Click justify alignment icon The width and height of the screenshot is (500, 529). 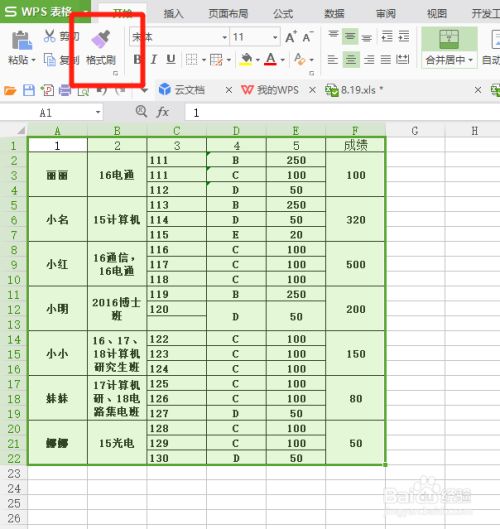click(x=386, y=60)
